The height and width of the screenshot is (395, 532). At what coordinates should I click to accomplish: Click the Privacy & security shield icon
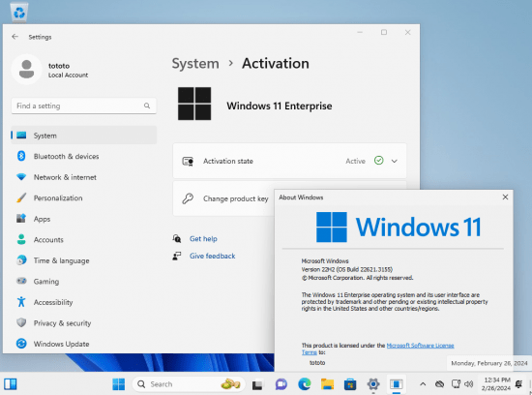pos(21,322)
